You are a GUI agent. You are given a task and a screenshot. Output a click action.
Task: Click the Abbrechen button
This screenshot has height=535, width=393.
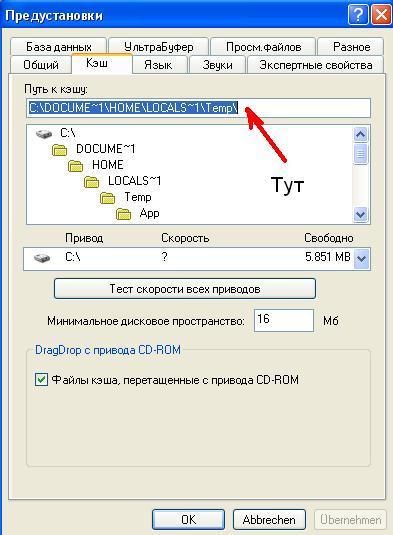tap(269, 520)
